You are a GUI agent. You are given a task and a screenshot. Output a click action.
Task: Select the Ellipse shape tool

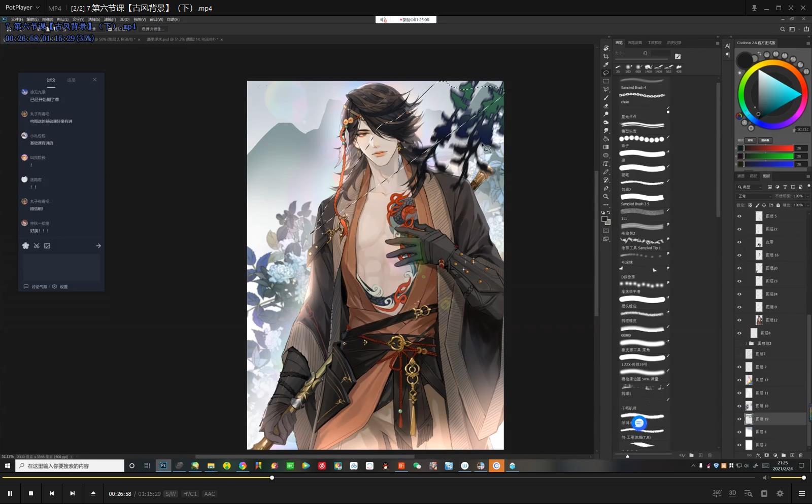(x=606, y=155)
